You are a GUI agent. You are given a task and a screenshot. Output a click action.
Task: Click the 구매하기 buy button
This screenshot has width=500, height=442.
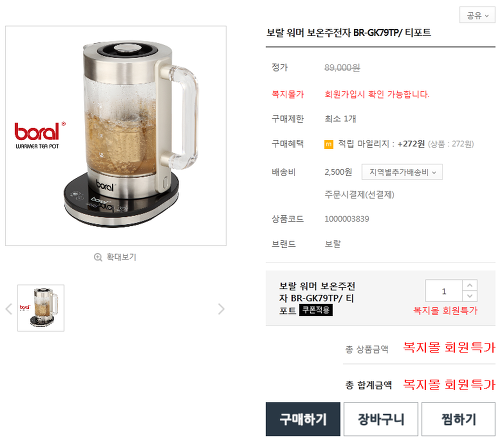click(x=303, y=419)
